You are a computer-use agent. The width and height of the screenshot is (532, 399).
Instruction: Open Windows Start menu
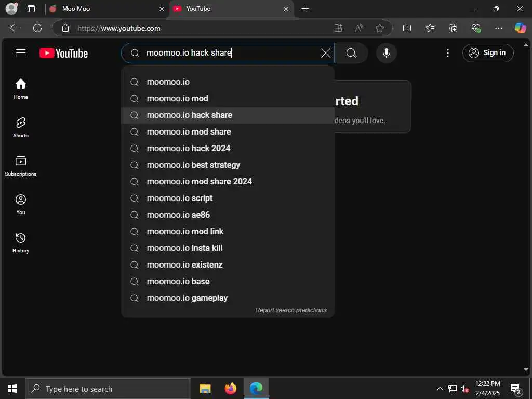[12, 389]
